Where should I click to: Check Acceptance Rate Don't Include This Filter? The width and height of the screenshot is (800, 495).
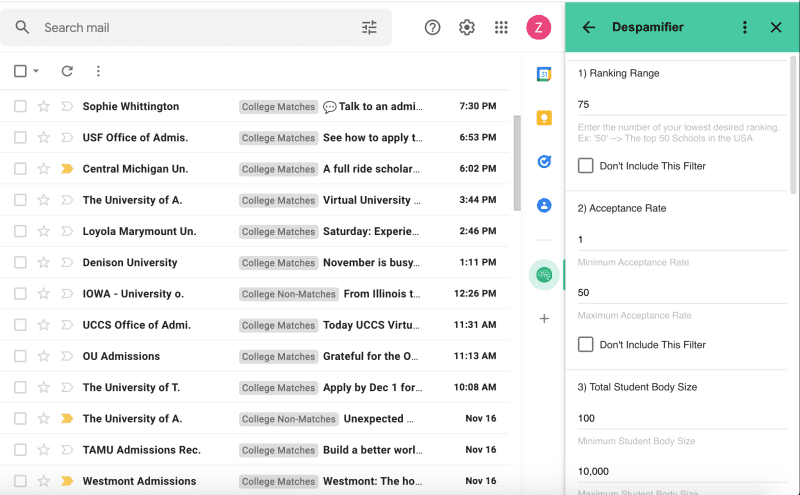pyautogui.click(x=586, y=345)
